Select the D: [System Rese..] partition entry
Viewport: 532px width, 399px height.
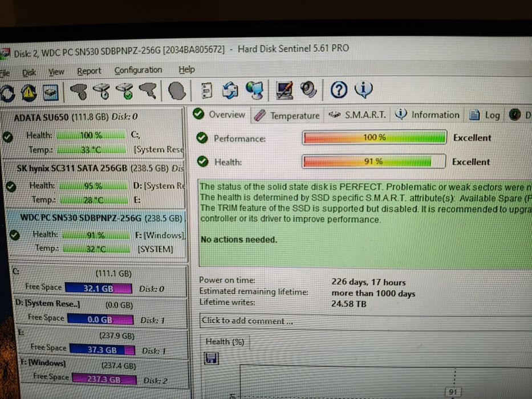(x=100, y=312)
